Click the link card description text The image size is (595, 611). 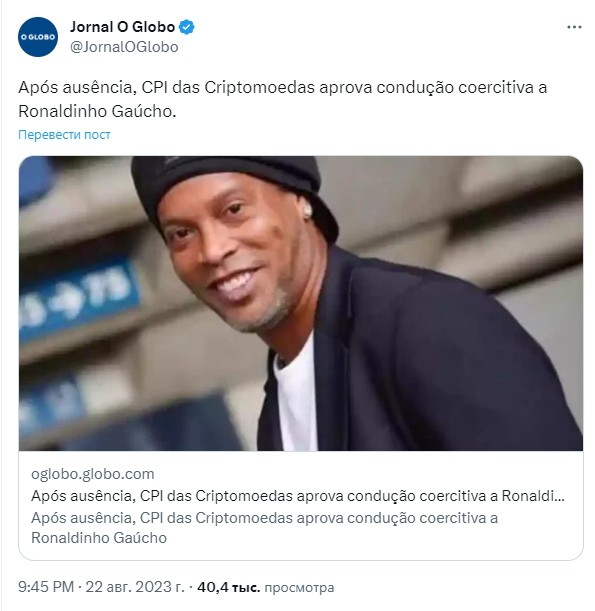265,528
